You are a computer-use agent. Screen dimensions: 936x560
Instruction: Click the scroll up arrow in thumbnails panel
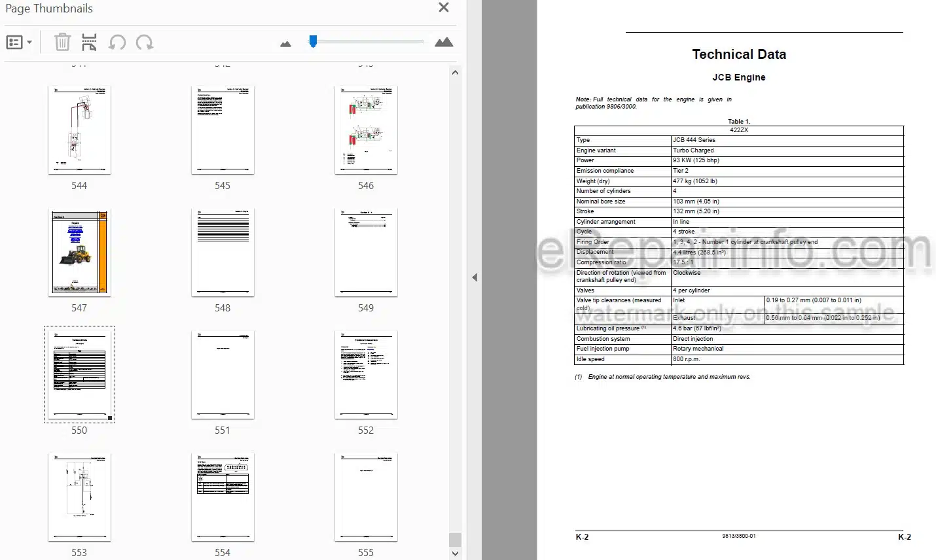tap(455, 73)
